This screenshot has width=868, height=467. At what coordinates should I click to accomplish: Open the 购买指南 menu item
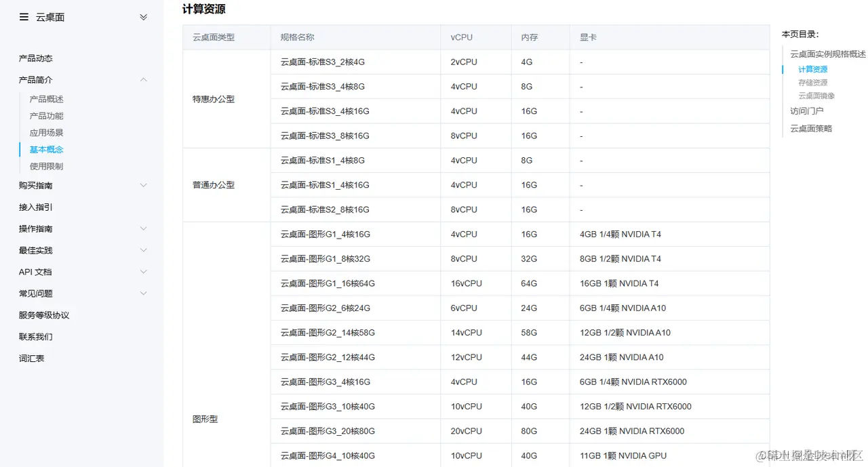click(x=35, y=186)
